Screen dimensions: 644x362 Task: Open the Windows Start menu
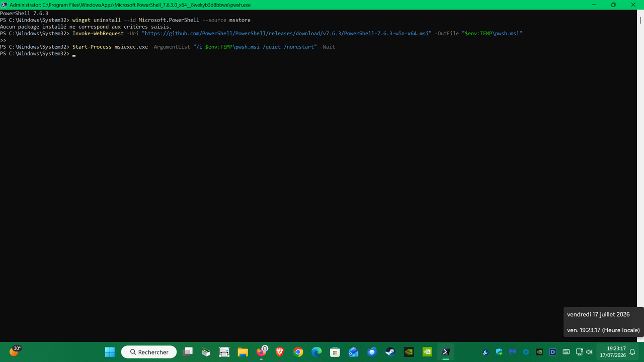pos(110,352)
